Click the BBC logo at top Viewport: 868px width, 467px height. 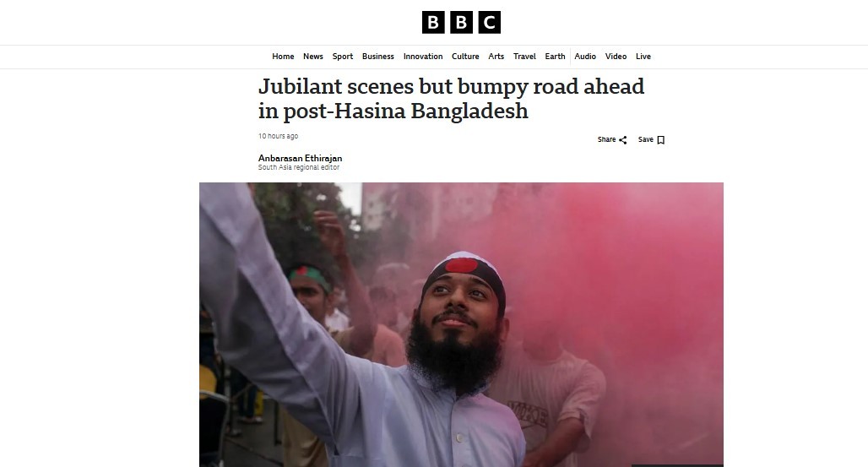click(461, 22)
